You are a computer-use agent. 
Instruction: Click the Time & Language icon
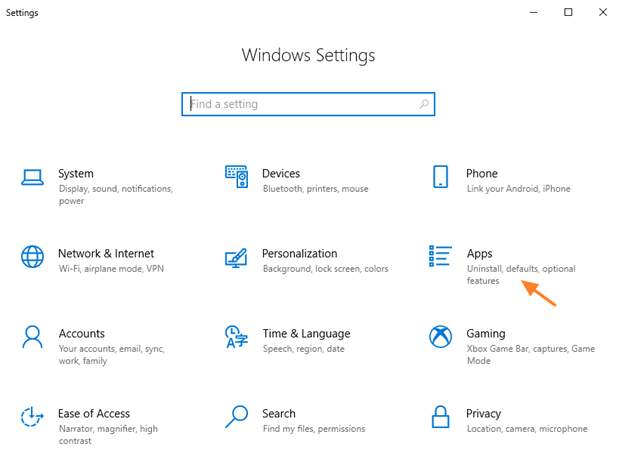pos(236,337)
